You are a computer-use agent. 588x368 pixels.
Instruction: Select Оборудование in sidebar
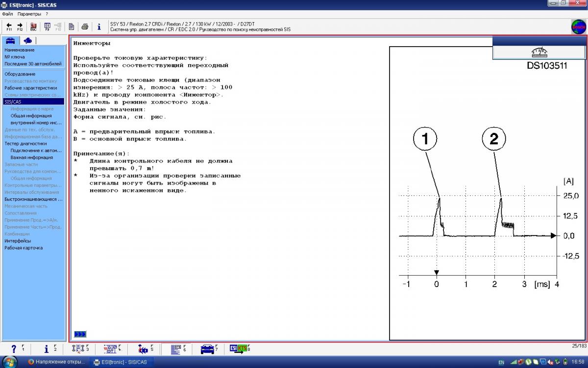click(20, 74)
